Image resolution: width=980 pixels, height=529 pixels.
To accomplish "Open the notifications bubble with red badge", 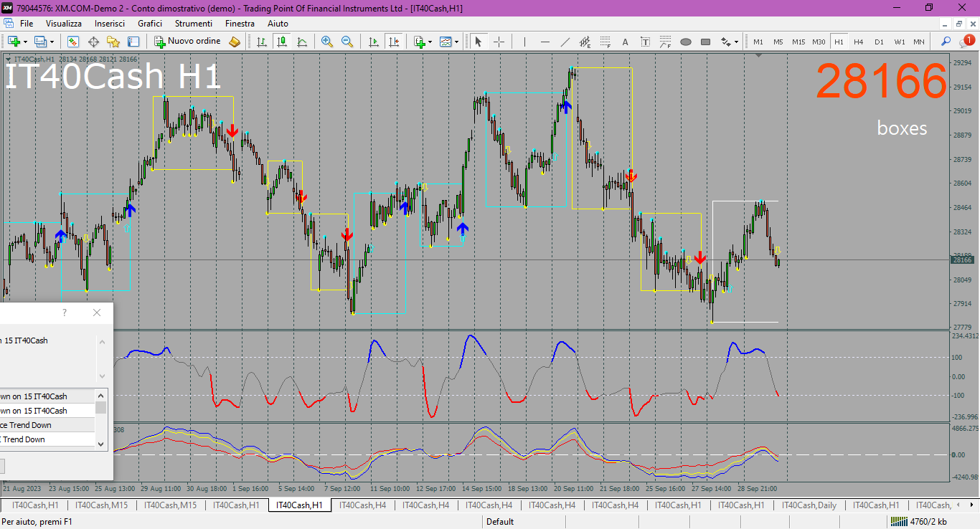I will [968, 41].
